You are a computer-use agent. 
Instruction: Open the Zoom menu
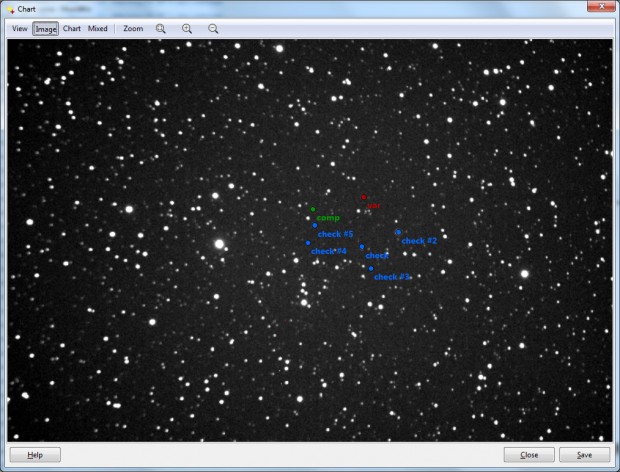[x=133, y=29]
